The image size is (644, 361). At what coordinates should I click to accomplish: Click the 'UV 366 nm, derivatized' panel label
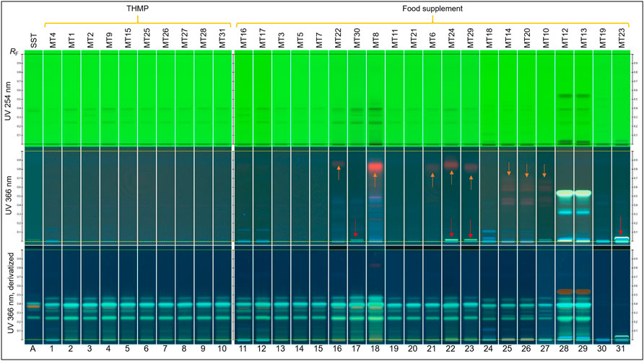point(10,292)
